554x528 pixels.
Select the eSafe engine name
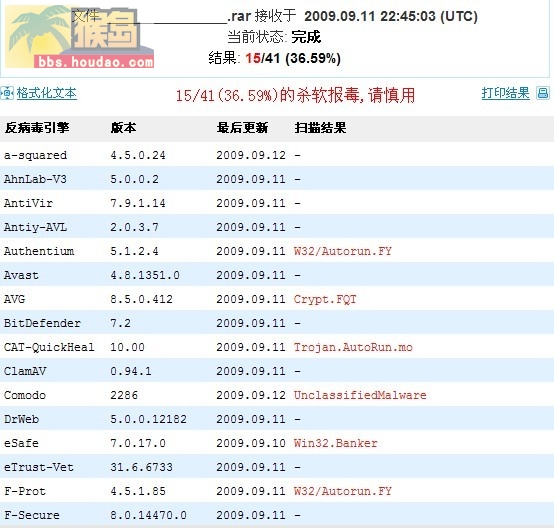point(21,443)
